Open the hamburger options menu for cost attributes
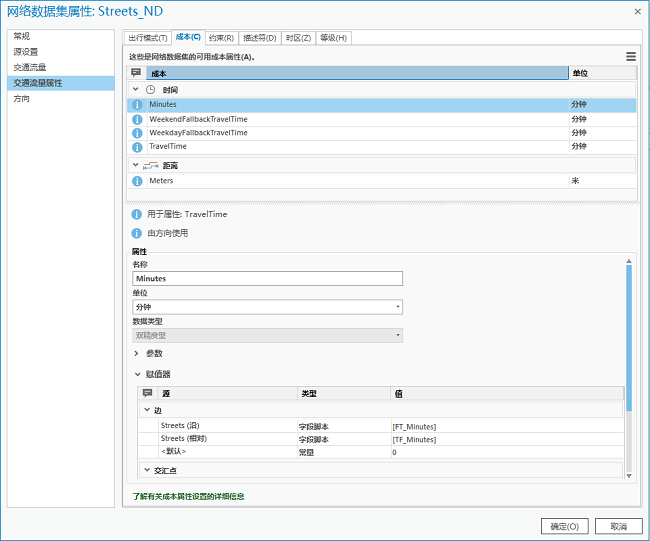The width and height of the screenshot is (650, 541). [631, 57]
